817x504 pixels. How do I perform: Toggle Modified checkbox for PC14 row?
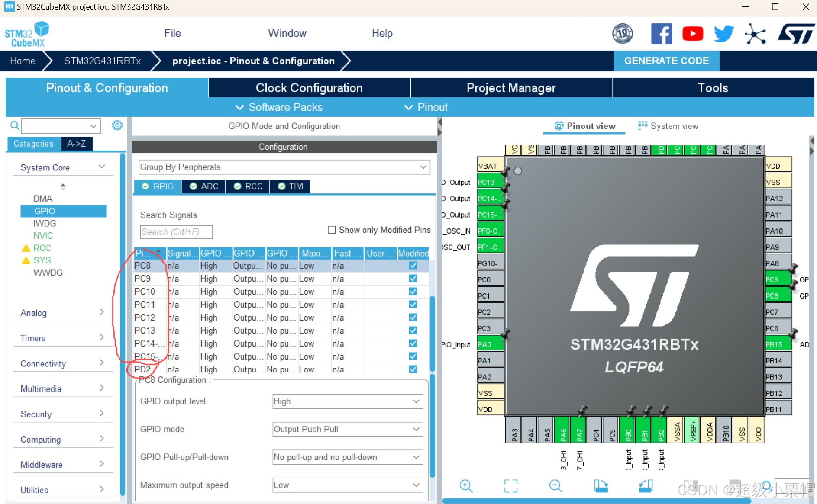(x=413, y=343)
